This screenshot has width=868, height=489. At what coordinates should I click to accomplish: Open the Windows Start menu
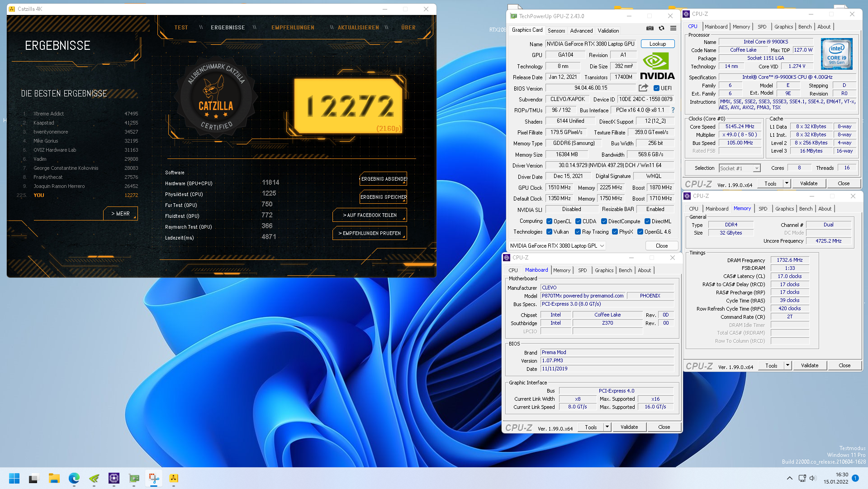pos(14,478)
